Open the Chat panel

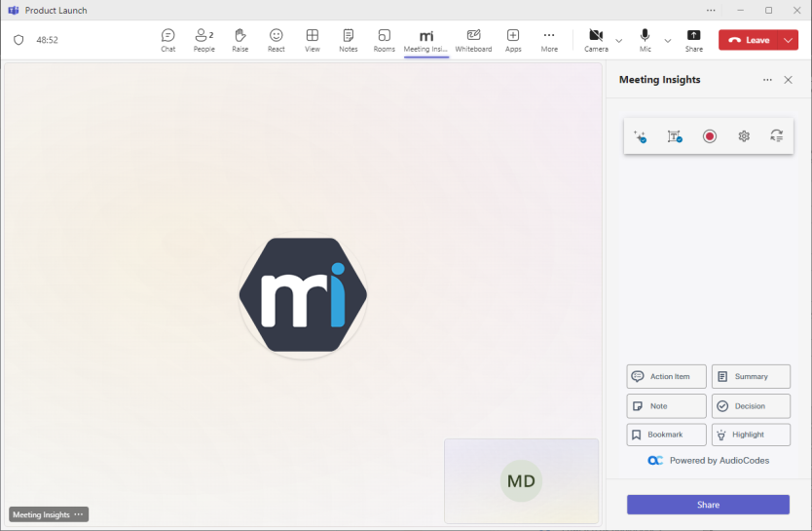[x=168, y=40]
